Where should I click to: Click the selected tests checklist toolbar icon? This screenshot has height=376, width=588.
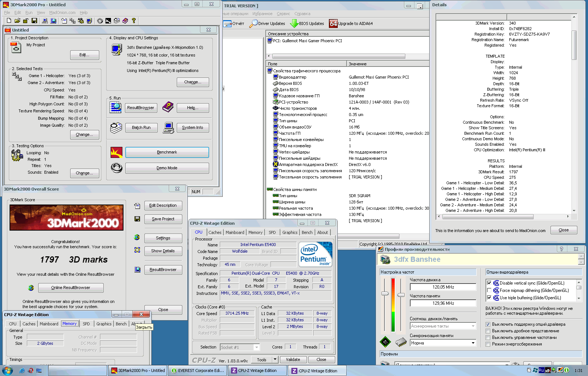[x=72, y=21]
